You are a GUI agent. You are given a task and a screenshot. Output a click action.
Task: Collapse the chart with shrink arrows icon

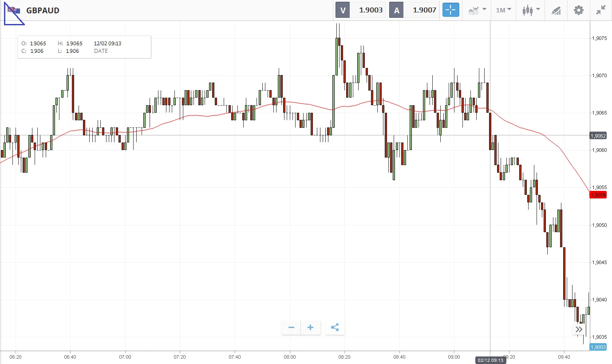[601, 10]
